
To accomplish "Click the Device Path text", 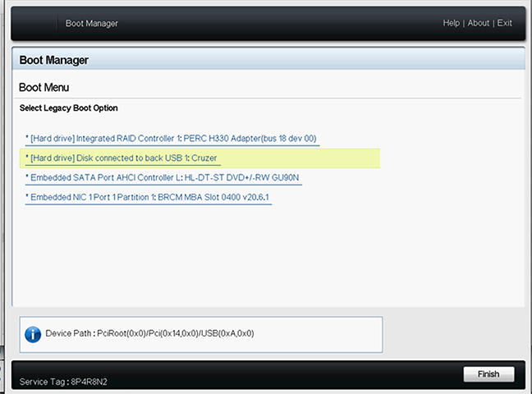I will pos(149,333).
